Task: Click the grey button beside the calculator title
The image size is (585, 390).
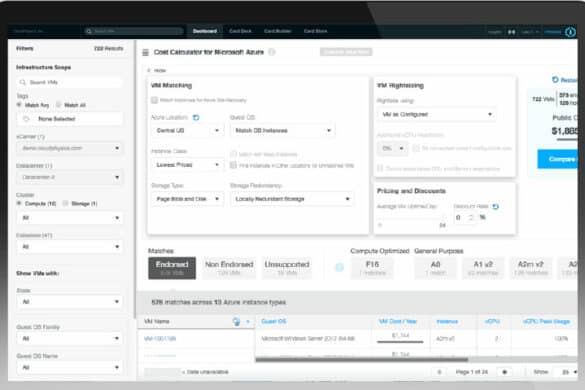Action: click(x=346, y=52)
